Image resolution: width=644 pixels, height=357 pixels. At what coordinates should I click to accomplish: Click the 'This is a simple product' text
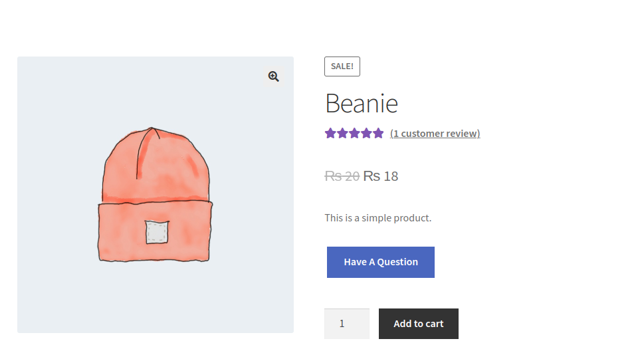(x=377, y=217)
